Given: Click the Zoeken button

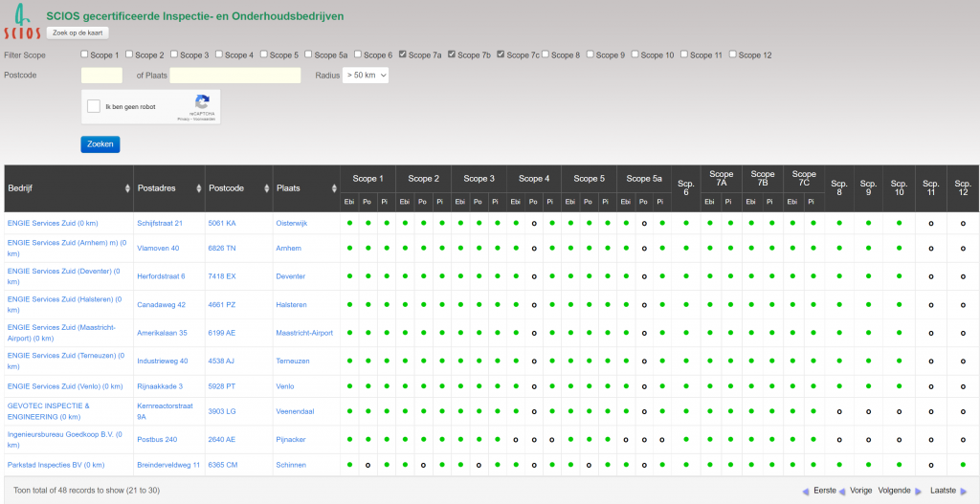Looking at the screenshot, I should pyautogui.click(x=100, y=144).
